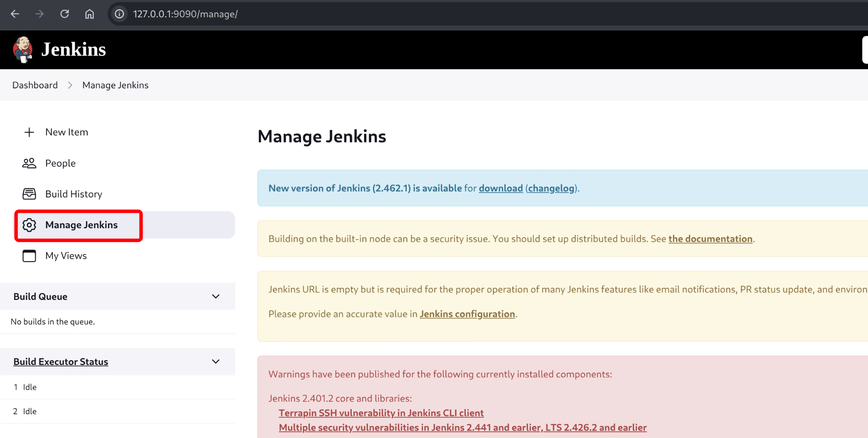Click the My Views window icon
This screenshot has height=438, width=868.
[x=29, y=256]
